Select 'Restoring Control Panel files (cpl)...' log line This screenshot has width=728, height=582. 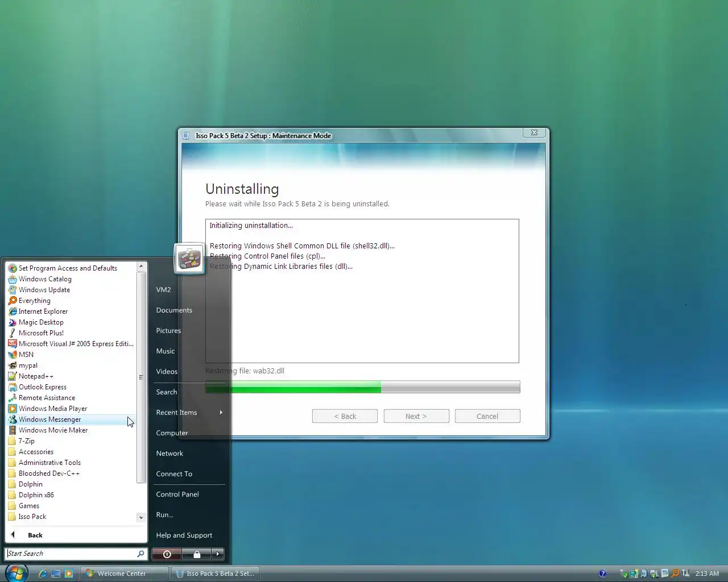[x=267, y=256]
